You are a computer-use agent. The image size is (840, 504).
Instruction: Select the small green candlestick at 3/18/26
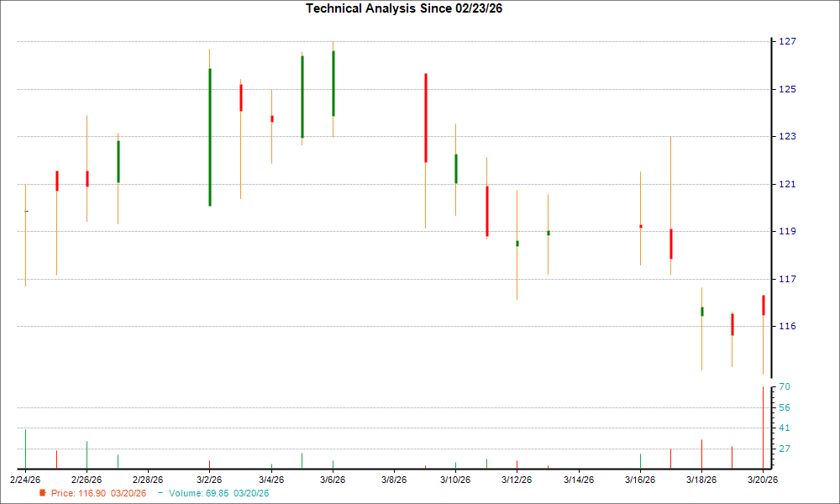tap(701, 312)
